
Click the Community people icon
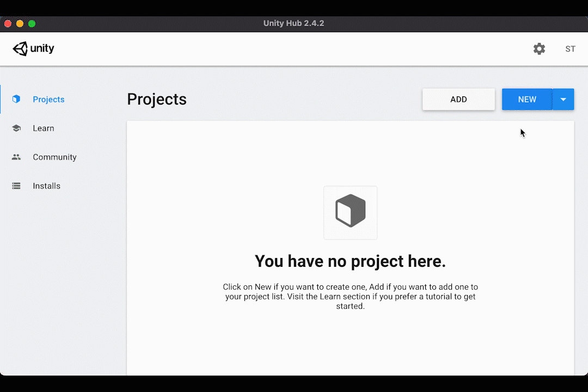pyautogui.click(x=16, y=157)
